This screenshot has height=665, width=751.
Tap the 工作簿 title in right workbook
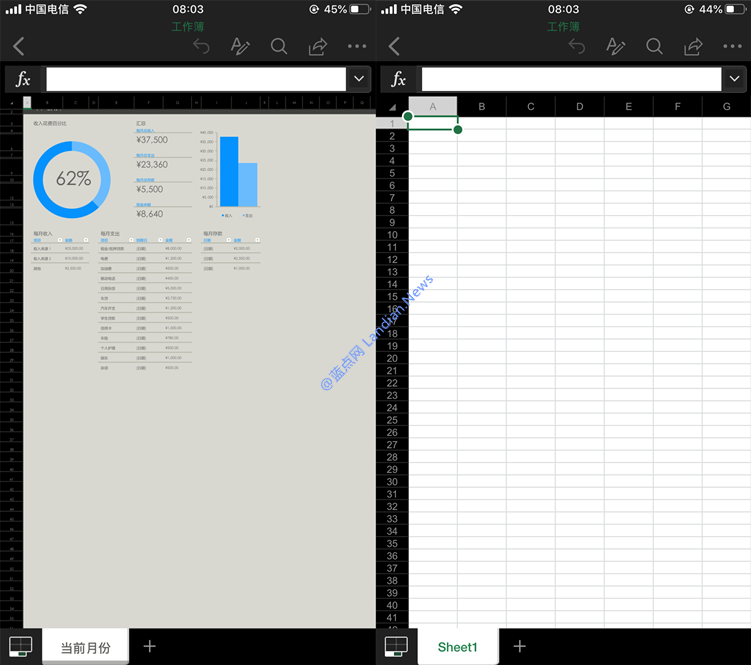coord(563,27)
